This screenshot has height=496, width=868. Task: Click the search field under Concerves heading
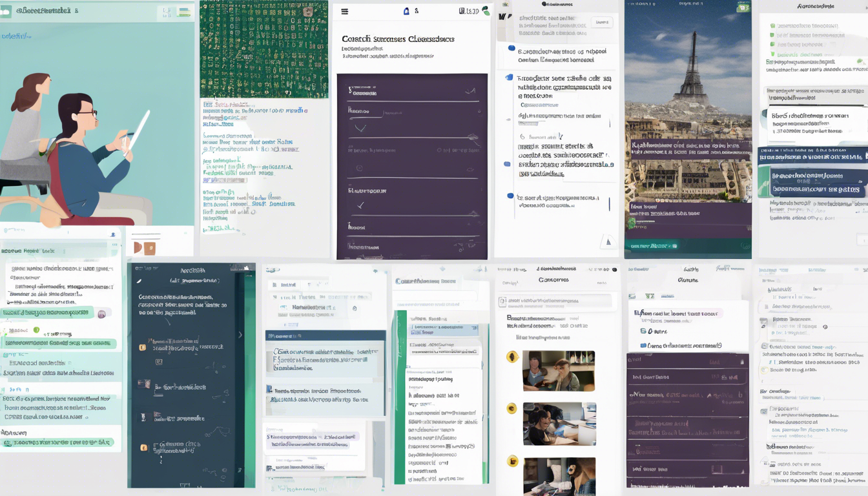555,301
